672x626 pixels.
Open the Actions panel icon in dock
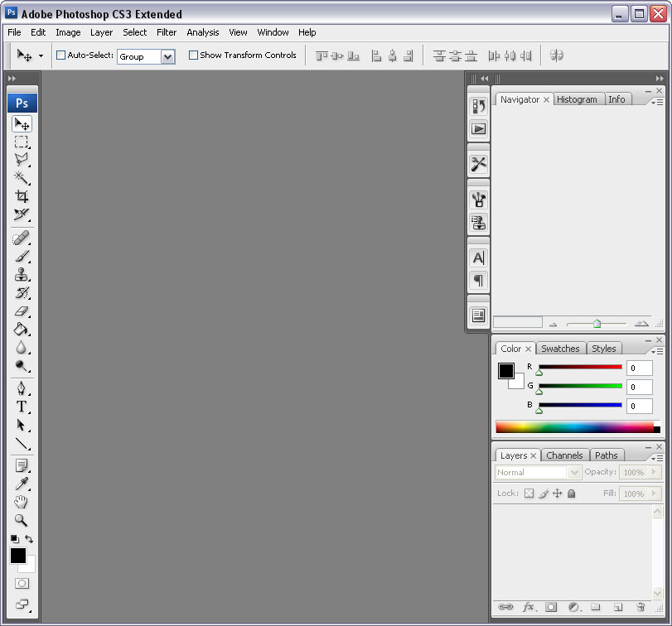click(479, 129)
